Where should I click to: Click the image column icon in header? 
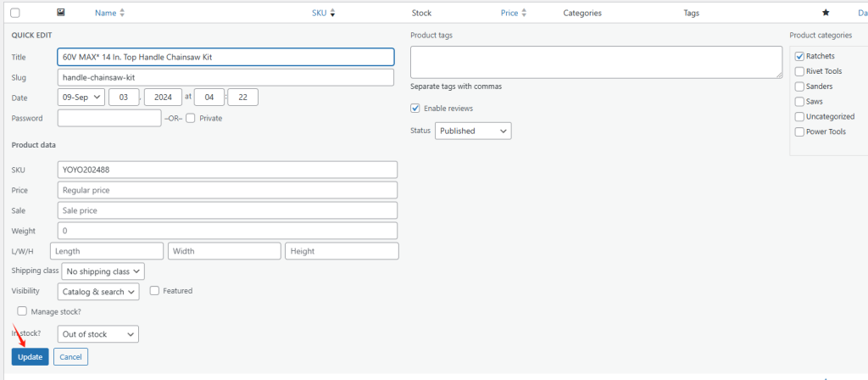[x=61, y=12]
